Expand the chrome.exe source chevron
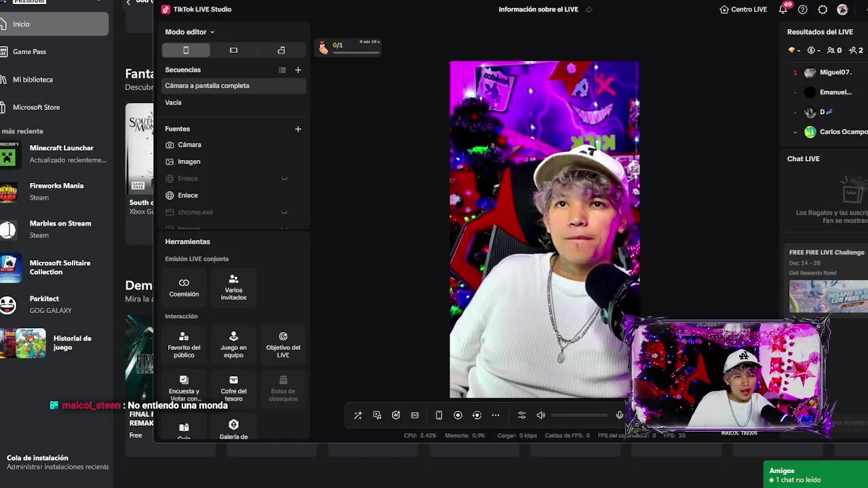Image resolution: width=868 pixels, height=488 pixels. [284, 212]
